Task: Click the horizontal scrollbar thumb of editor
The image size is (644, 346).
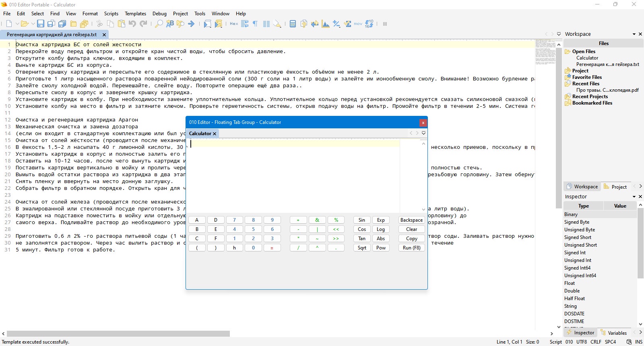Action: click(x=118, y=334)
